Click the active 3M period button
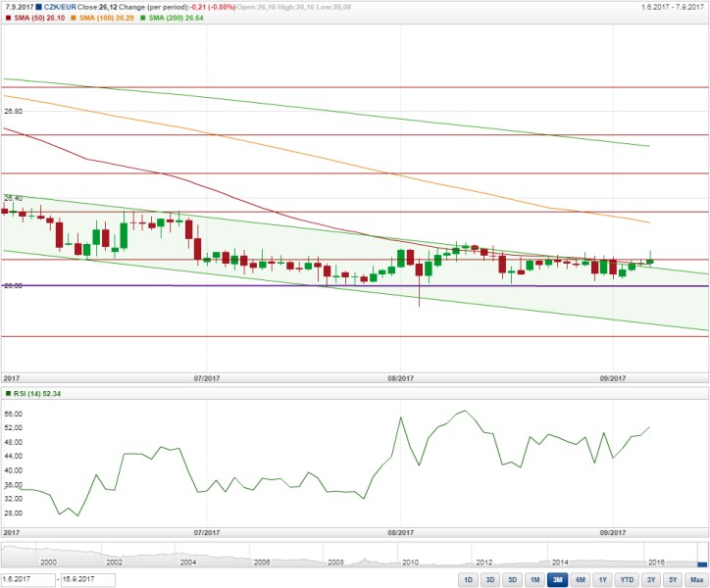Viewport: 710px width, 588px height. pyautogui.click(x=557, y=579)
